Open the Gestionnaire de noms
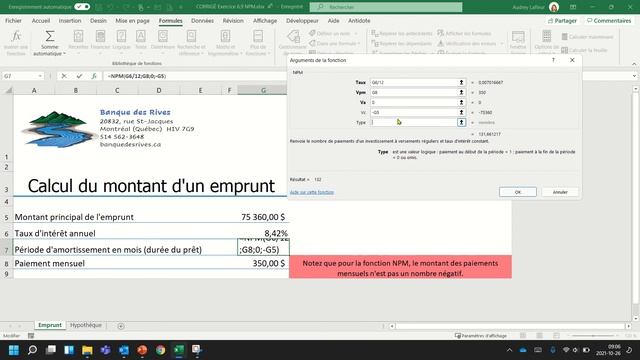 point(293,42)
